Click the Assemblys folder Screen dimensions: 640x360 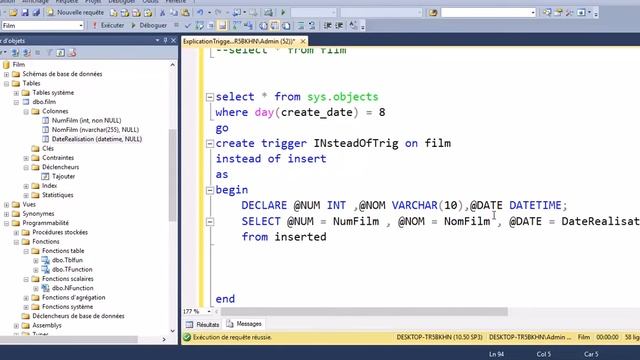(x=47, y=325)
